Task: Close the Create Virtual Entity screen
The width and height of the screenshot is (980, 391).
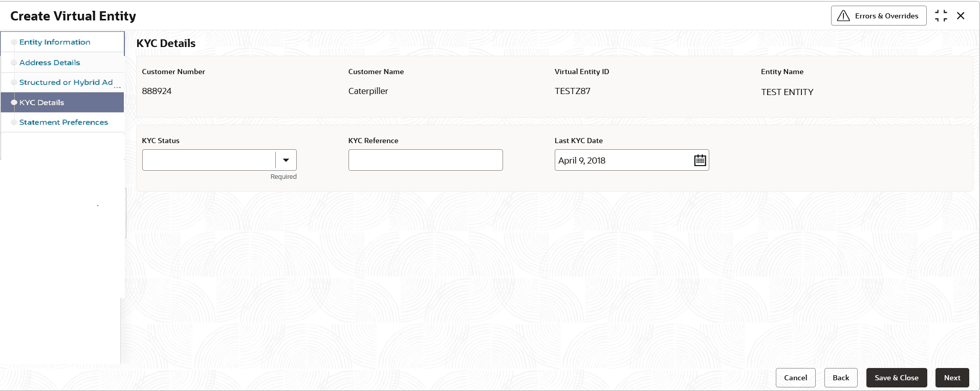Action: [961, 16]
